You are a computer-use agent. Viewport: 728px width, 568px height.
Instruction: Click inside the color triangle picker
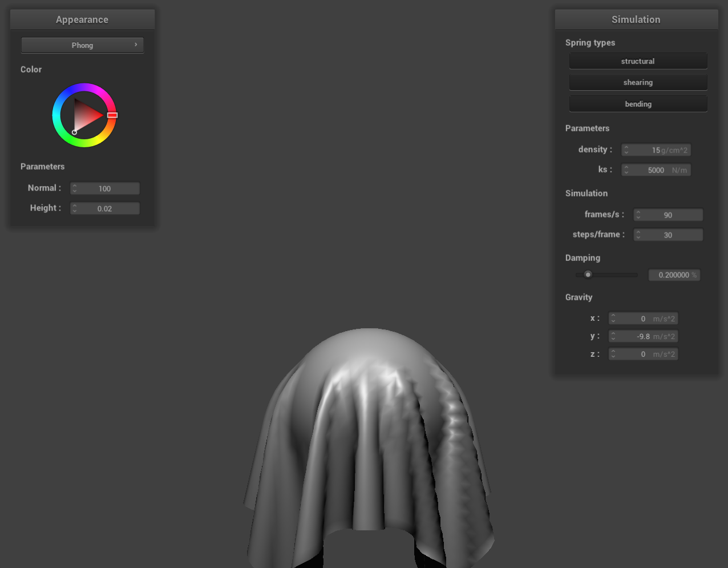86,116
